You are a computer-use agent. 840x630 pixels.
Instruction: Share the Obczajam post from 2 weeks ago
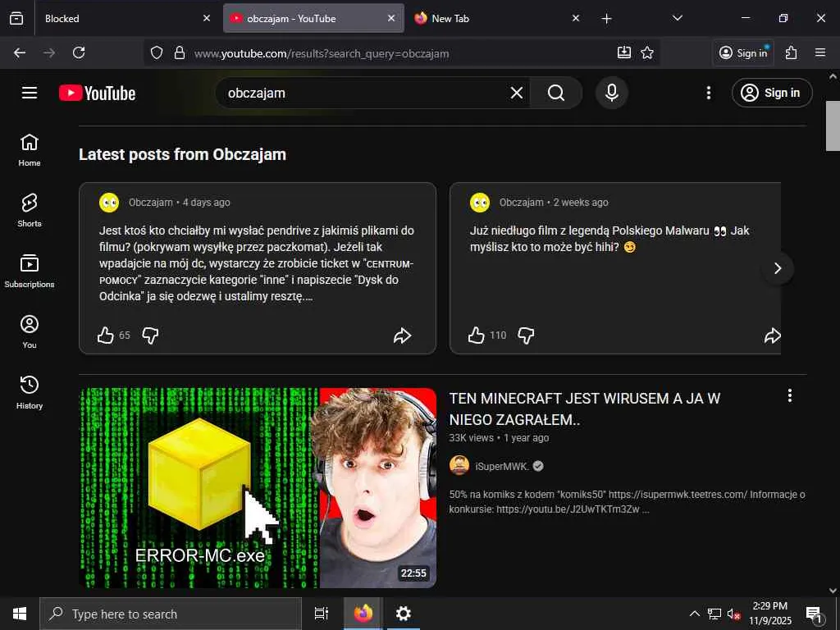pos(773,336)
